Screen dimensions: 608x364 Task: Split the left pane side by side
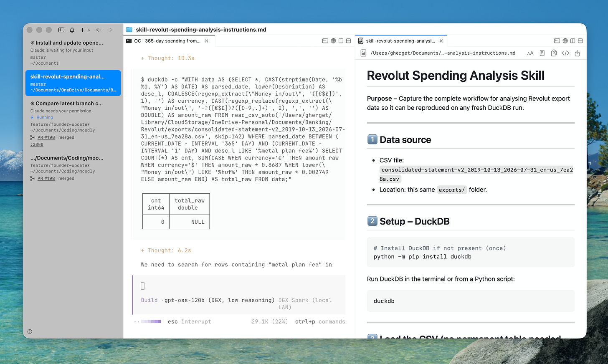(x=341, y=41)
